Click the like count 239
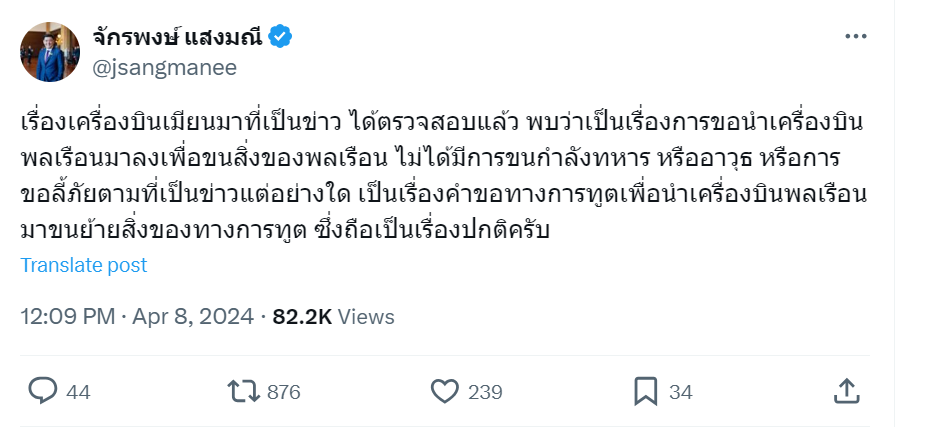 [485, 392]
